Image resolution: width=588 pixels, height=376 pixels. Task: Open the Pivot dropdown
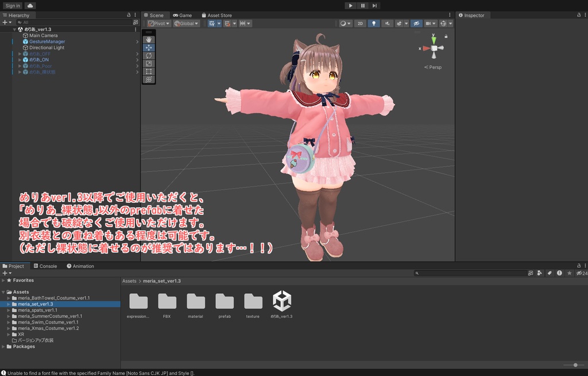tap(158, 23)
